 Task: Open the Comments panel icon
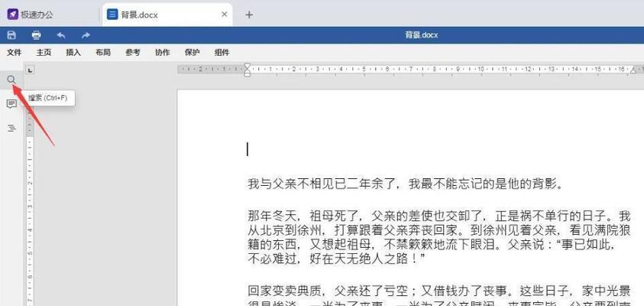(11, 103)
